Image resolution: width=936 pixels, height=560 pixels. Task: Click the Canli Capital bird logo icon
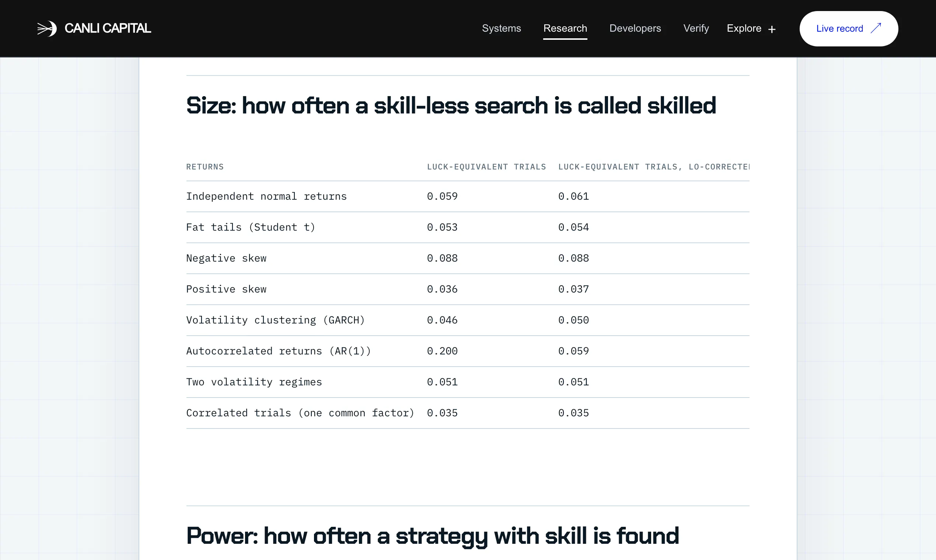[x=47, y=29]
